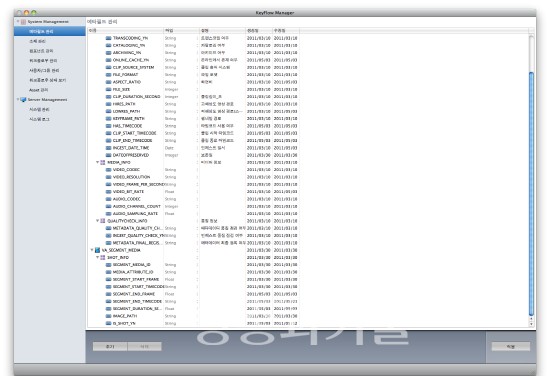Click the field icon beside TRANSCODING_YN

(109, 38)
